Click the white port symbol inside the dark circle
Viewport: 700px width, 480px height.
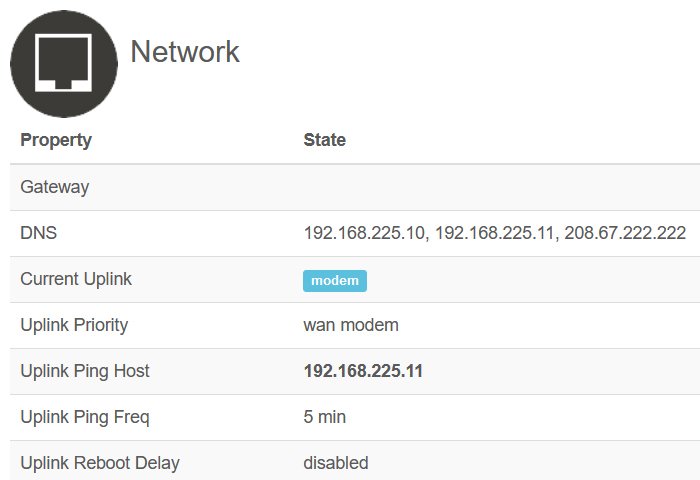[x=63, y=63]
